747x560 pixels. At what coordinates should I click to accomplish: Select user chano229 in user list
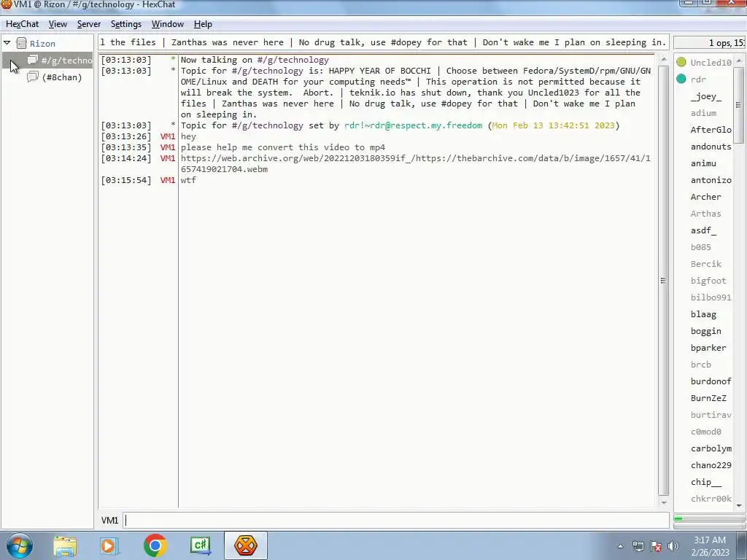coord(711,464)
